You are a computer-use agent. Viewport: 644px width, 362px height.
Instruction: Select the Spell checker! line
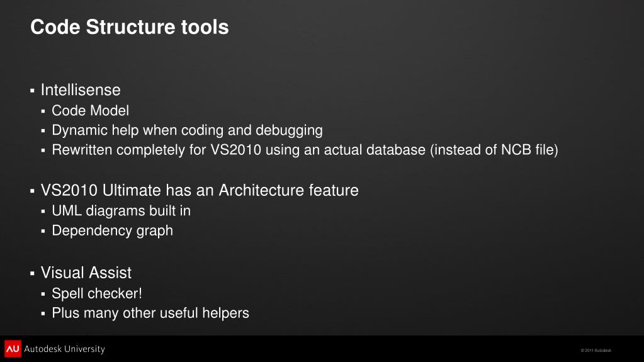tap(97, 293)
